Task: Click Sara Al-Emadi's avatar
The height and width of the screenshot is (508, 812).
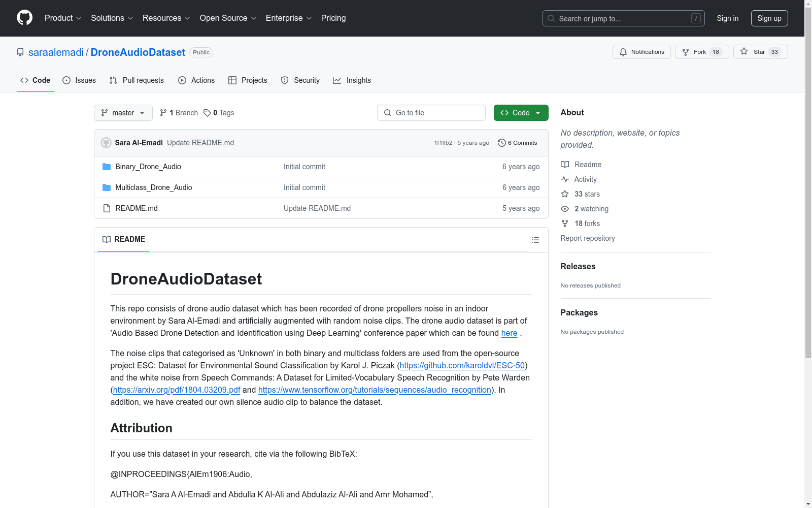Action: [x=106, y=143]
